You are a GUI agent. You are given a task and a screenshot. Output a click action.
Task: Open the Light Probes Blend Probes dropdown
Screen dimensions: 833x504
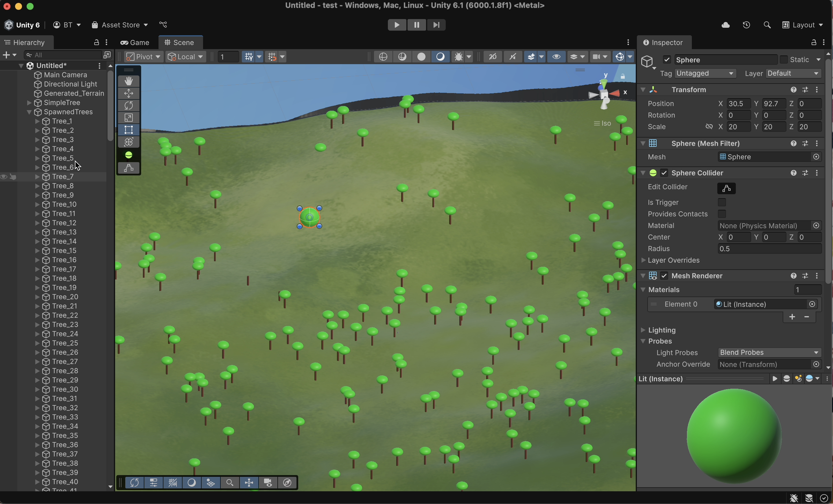(x=769, y=353)
